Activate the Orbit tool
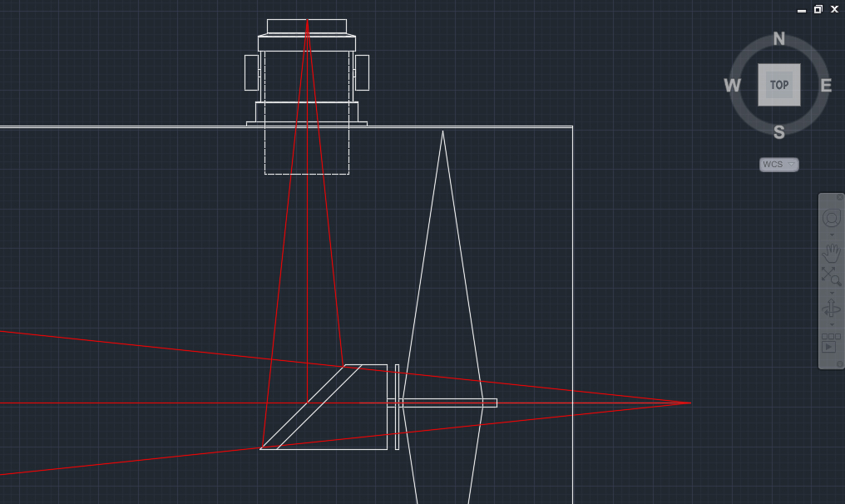Image resolution: width=845 pixels, height=504 pixels. (831, 309)
